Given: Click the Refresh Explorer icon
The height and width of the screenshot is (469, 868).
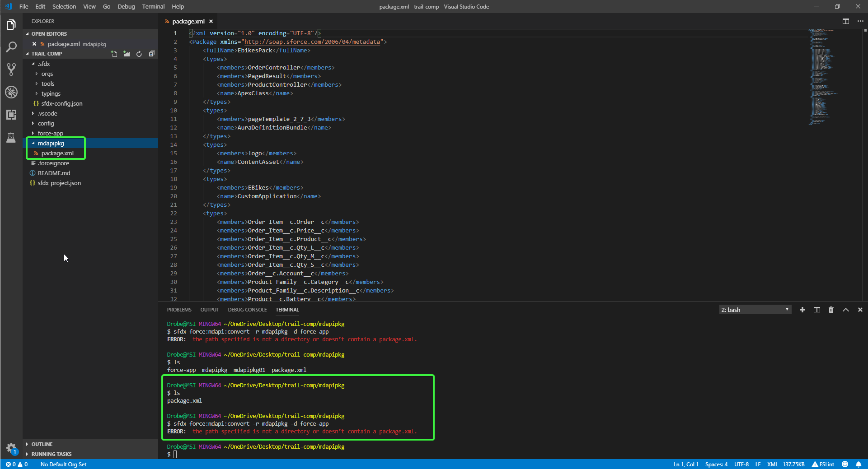Looking at the screenshot, I should pos(139,54).
